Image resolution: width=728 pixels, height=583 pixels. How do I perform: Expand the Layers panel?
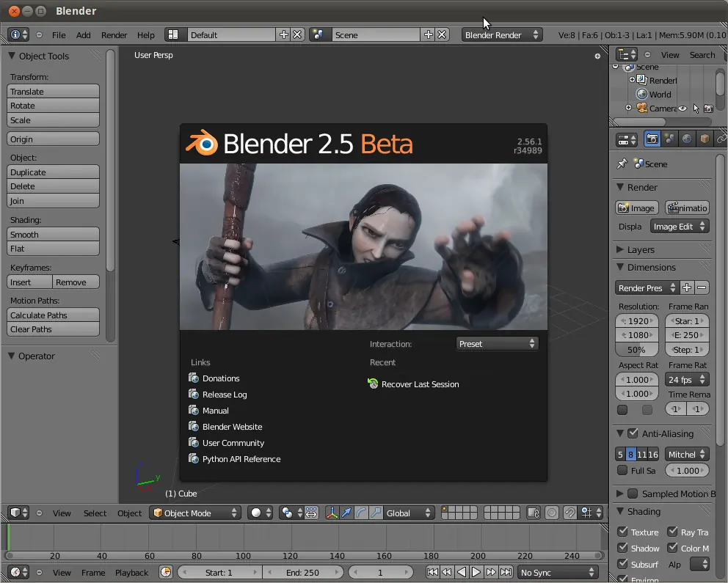point(640,249)
